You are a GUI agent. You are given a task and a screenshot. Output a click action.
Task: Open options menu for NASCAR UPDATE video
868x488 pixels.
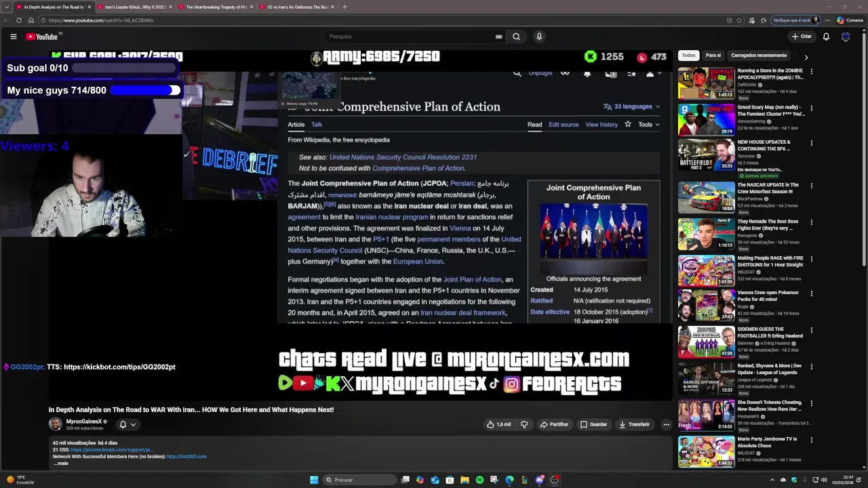[x=811, y=185]
